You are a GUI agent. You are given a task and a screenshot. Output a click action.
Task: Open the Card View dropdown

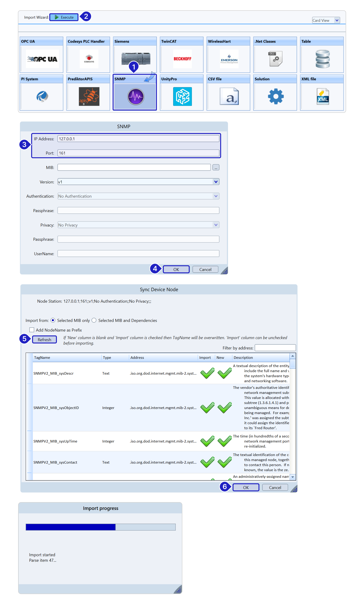coord(325,20)
